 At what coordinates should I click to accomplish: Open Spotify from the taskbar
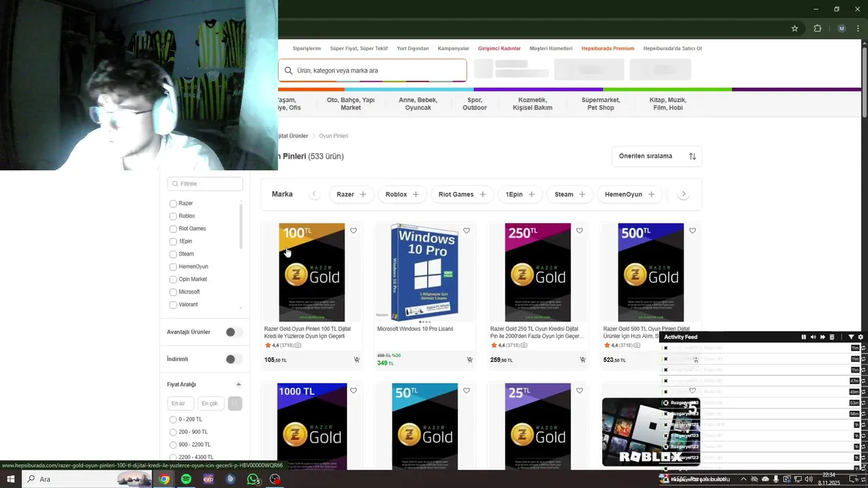click(x=186, y=479)
